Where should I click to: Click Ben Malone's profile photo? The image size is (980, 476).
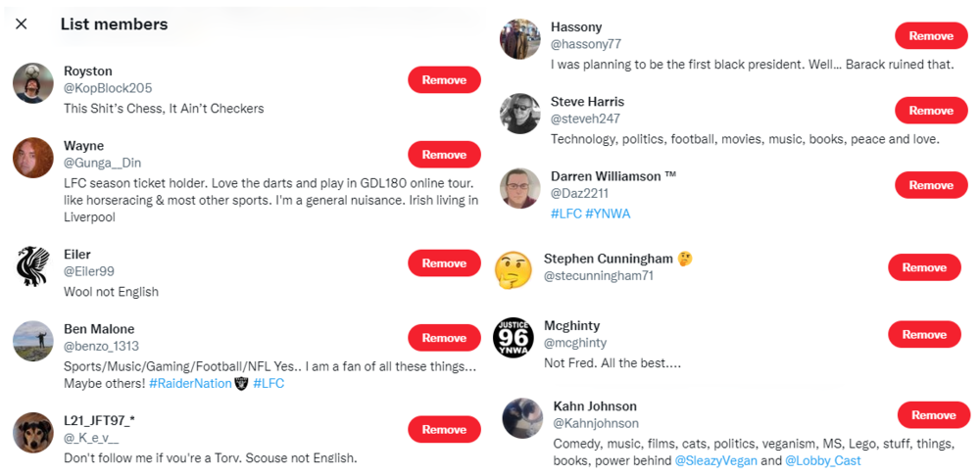[x=33, y=341]
